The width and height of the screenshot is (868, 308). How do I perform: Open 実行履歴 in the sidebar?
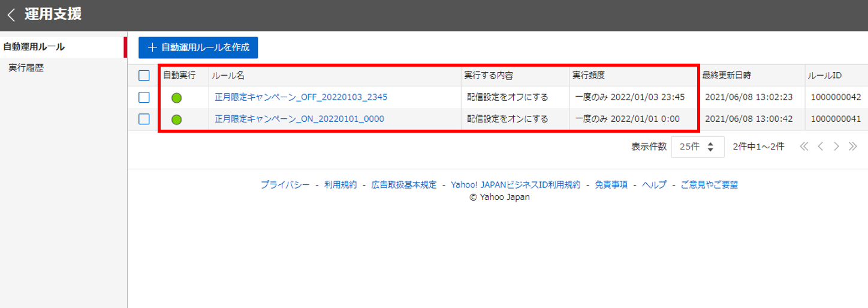coord(26,68)
